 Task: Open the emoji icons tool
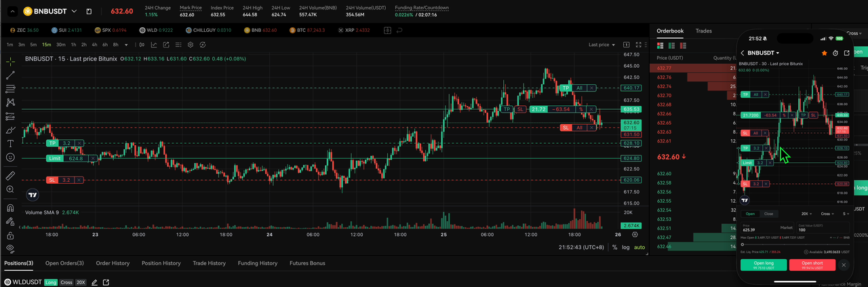click(10, 157)
